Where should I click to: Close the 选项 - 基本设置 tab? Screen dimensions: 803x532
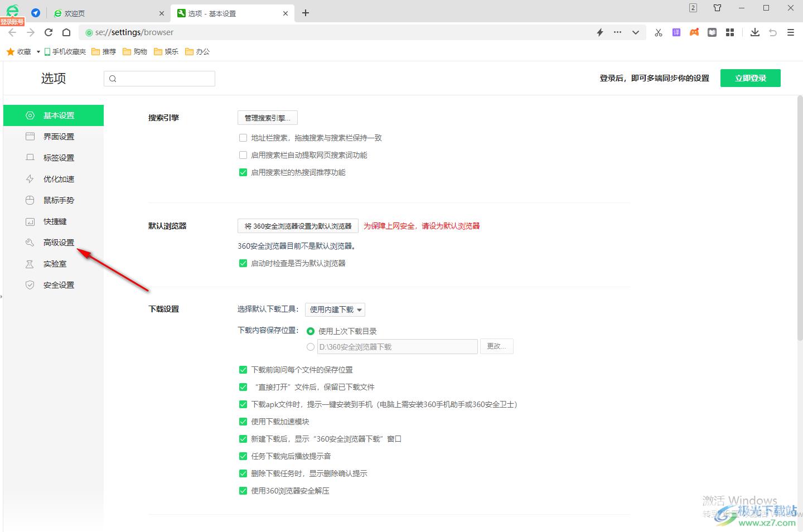tap(286, 13)
